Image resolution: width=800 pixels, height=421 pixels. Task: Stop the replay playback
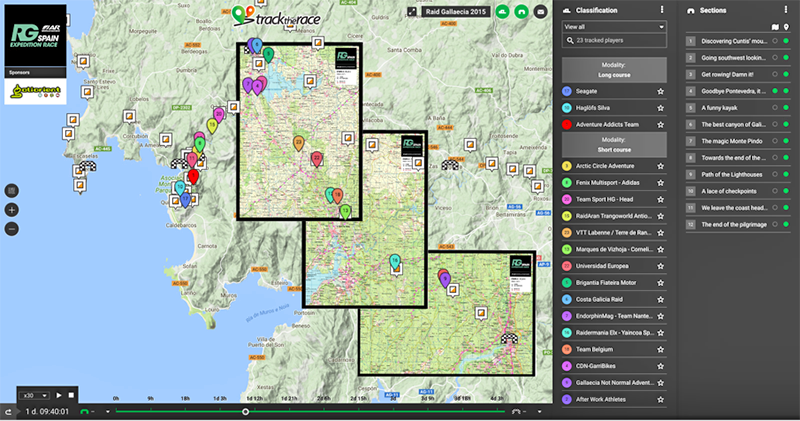click(71, 395)
